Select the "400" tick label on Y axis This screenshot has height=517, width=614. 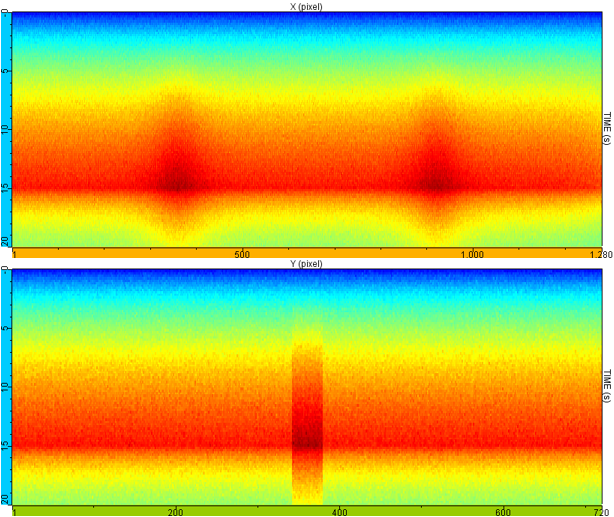(339, 512)
